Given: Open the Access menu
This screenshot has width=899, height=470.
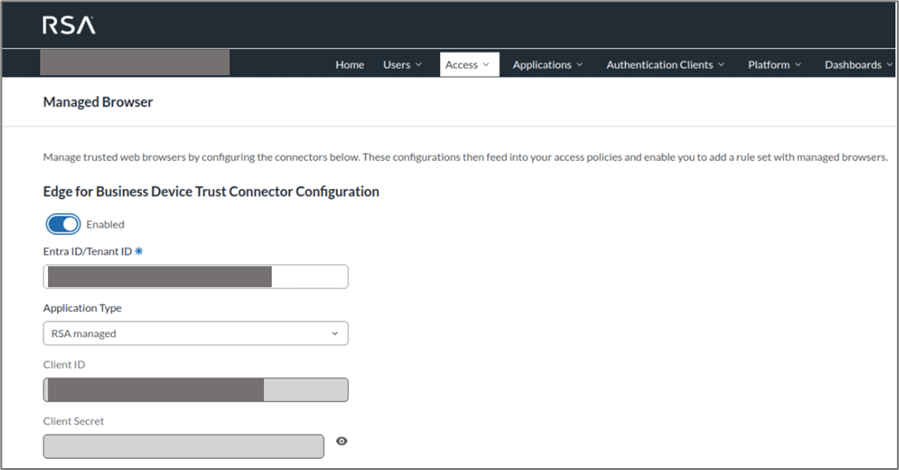Looking at the screenshot, I should click(x=462, y=65).
